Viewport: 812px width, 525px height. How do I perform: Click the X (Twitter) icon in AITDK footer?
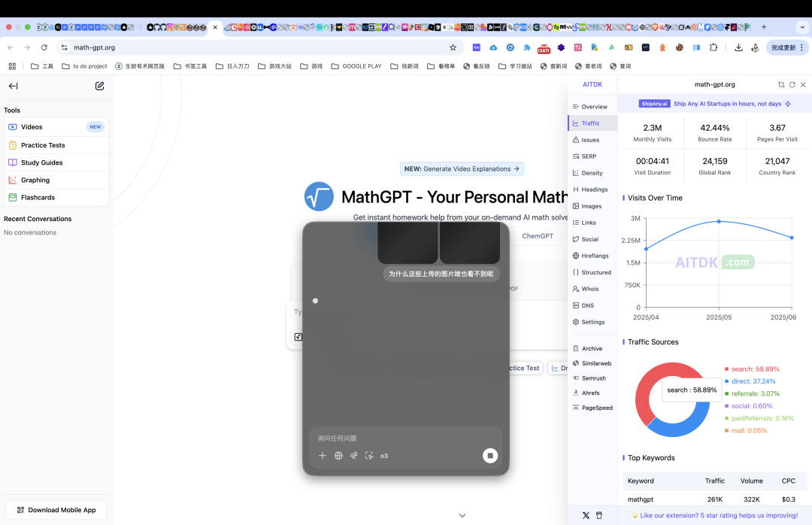coord(586,515)
